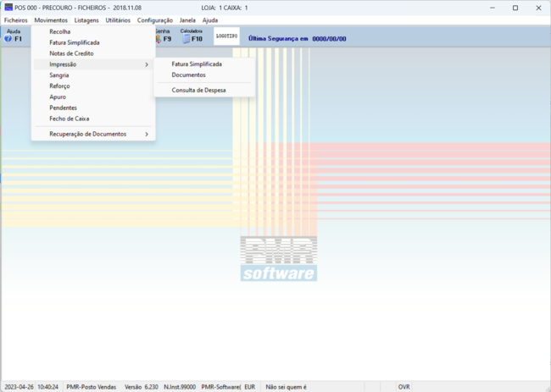This screenshot has height=392, width=551.
Task: Select Recolha from Movimentos menu
Action: (60, 31)
